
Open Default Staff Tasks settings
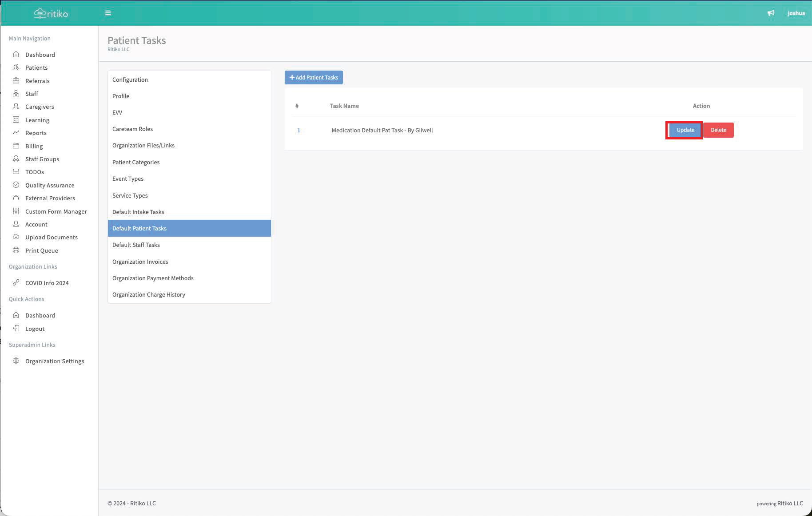click(x=136, y=245)
